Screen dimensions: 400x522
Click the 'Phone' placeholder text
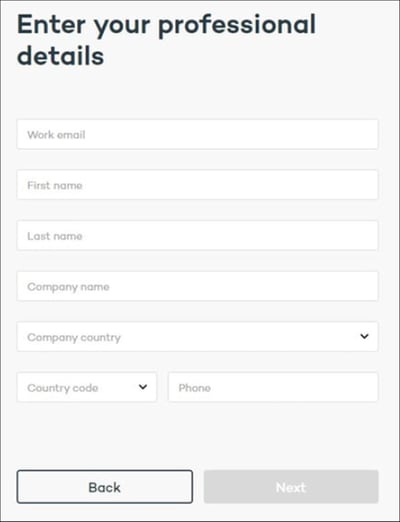pos(195,388)
